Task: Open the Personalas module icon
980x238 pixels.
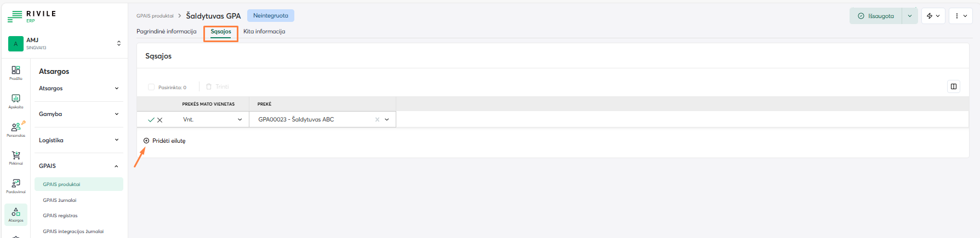Action: coord(16,129)
